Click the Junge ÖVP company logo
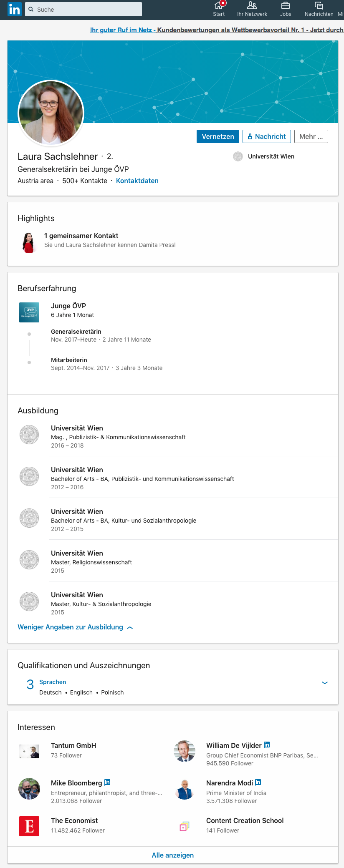The height and width of the screenshot is (868, 344). click(x=29, y=312)
